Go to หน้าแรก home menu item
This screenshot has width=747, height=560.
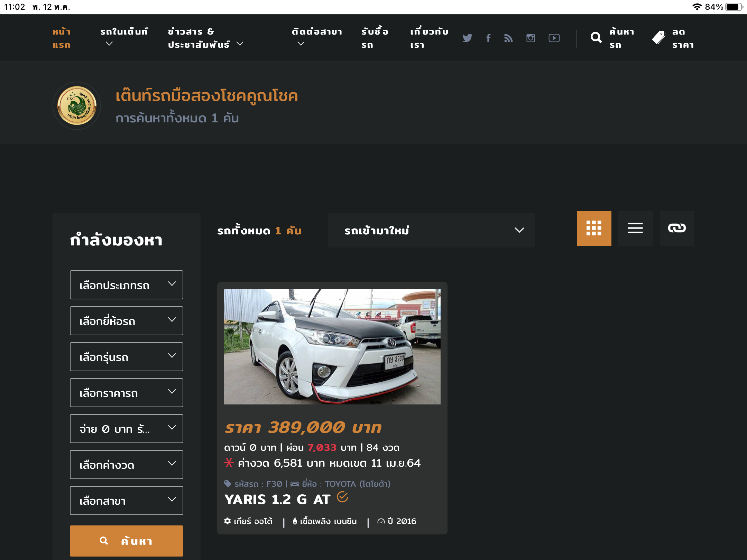(62, 38)
